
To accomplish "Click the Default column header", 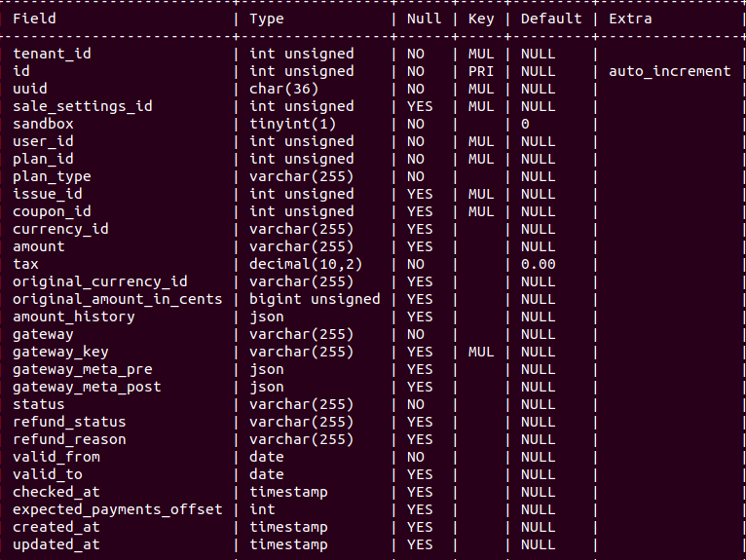I will 550,19.
